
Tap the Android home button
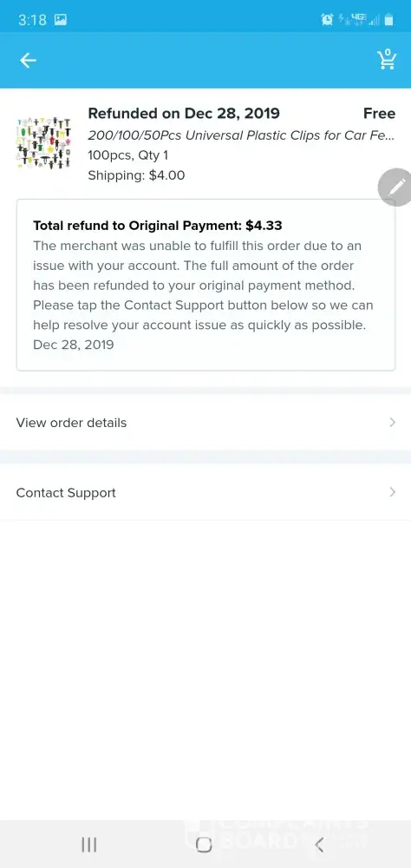coord(204,845)
